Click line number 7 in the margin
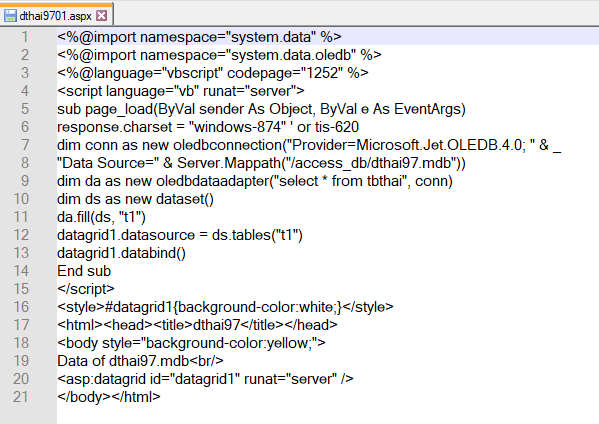599x424 pixels. [25, 145]
